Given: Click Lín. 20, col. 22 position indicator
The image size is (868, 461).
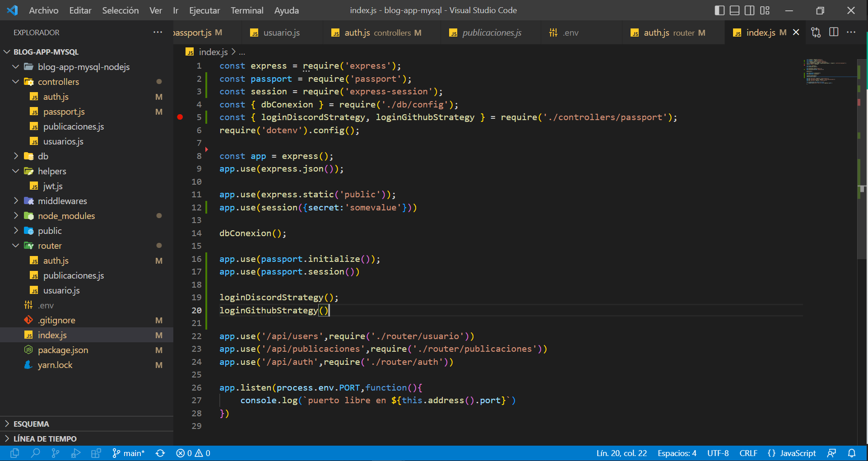Looking at the screenshot, I should pyautogui.click(x=622, y=453).
